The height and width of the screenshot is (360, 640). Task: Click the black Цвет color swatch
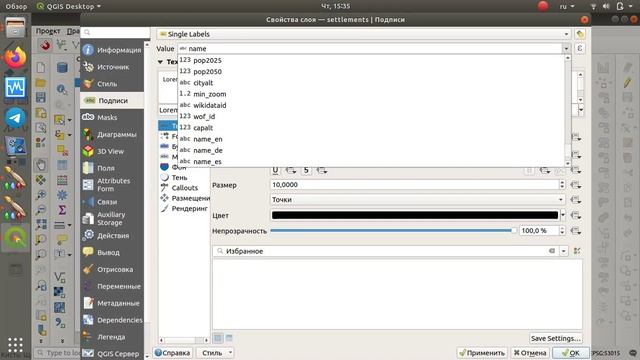415,215
